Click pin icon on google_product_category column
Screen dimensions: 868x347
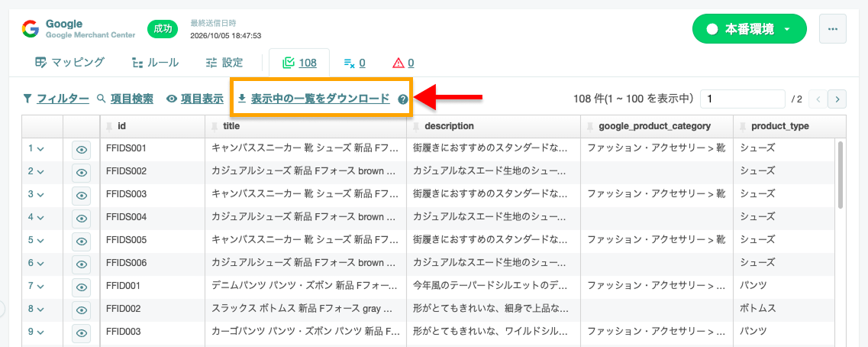pos(590,126)
